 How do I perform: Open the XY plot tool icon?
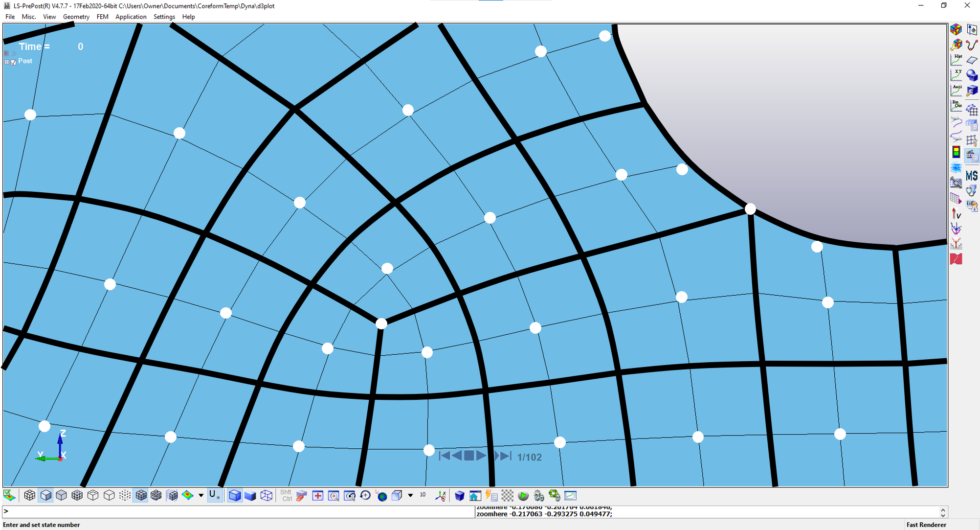pyautogui.click(x=956, y=75)
